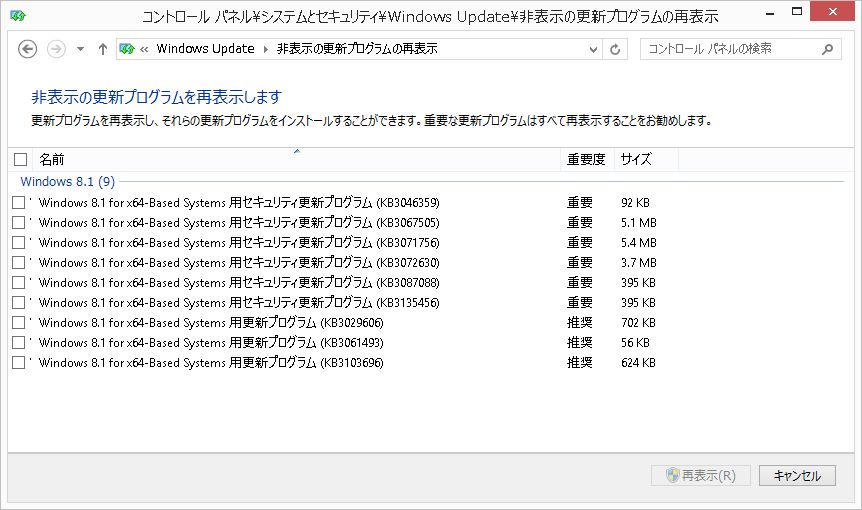This screenshot has height=510, width=862.
Task: Click the キャンセル button
Action: tap(797, 475)
